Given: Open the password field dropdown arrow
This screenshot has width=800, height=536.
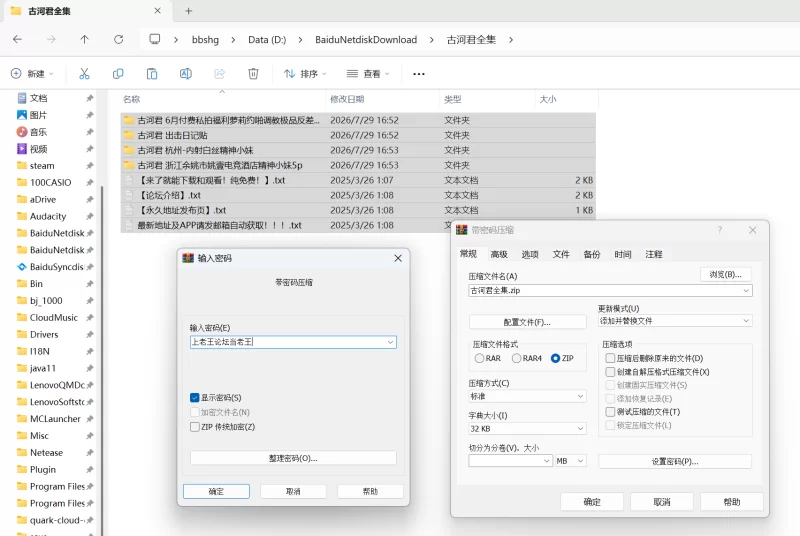Looking at the screenshot, I should pyautogui.click(x=390, y=342).
